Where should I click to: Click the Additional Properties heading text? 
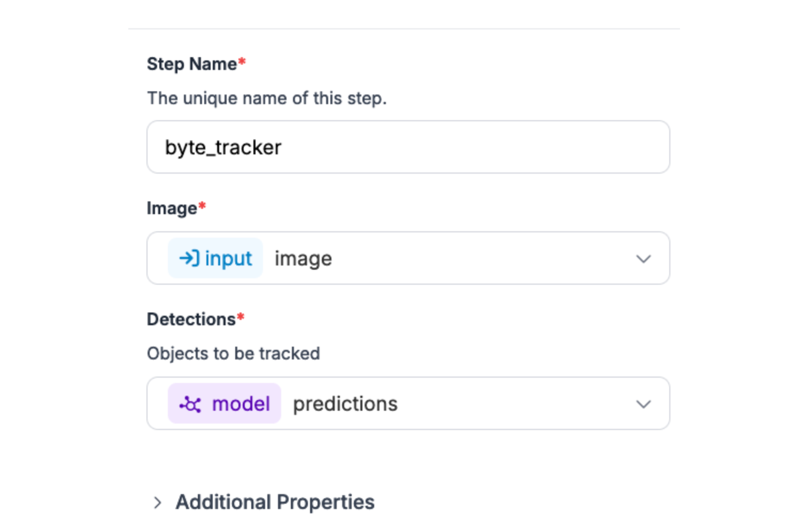click(275, 502)
